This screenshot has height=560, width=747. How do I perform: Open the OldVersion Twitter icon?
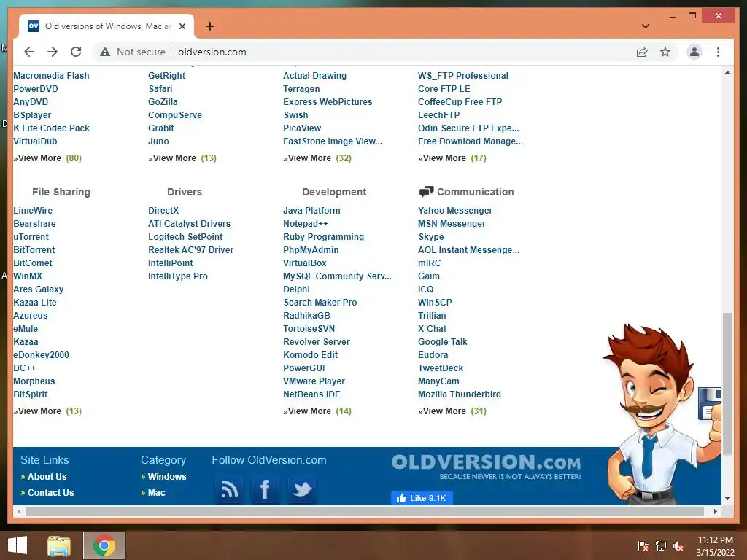click(301, 489)
